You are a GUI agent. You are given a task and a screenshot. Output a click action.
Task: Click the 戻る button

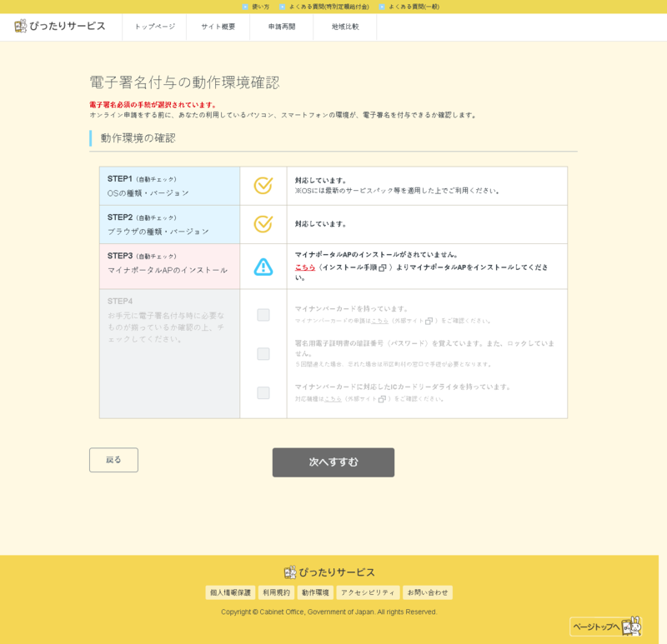(113, 460)
